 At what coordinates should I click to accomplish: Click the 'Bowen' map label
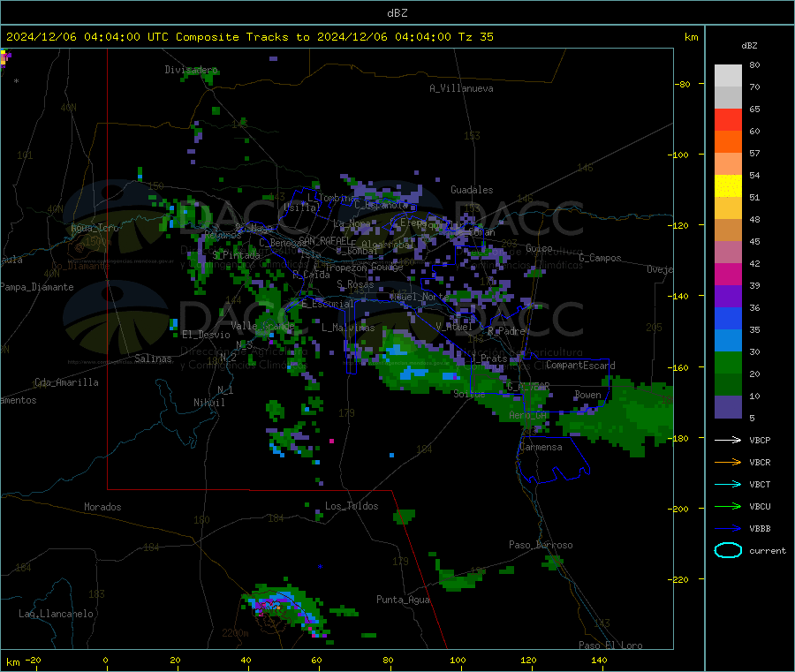click(x=587, y=394)
